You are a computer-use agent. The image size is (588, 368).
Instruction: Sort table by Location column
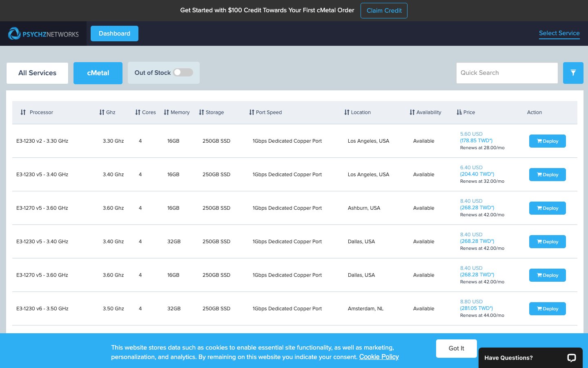point(358,112)
